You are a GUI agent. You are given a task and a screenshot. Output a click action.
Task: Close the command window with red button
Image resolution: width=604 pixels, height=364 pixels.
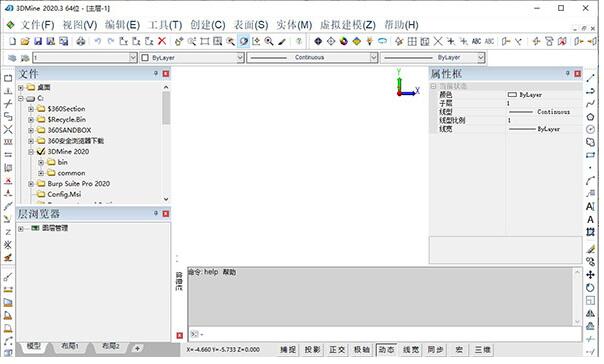tap(180, 335)
